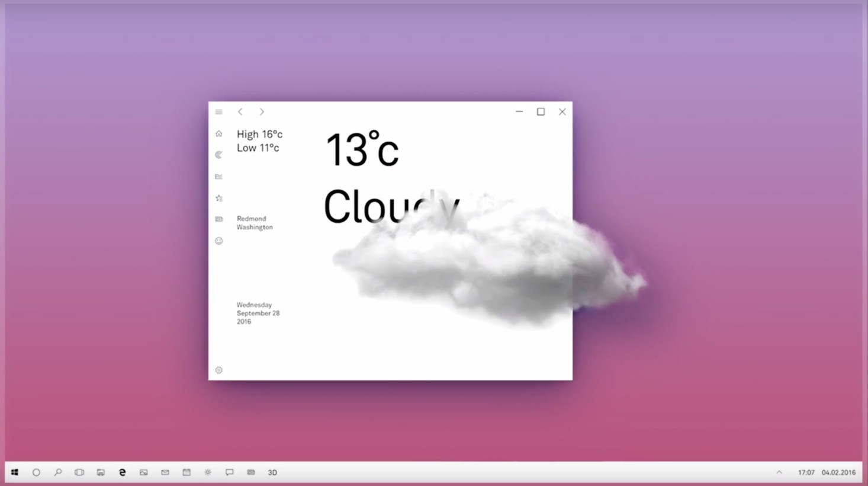Select the Redmond Washington location label

pos(254,223)
